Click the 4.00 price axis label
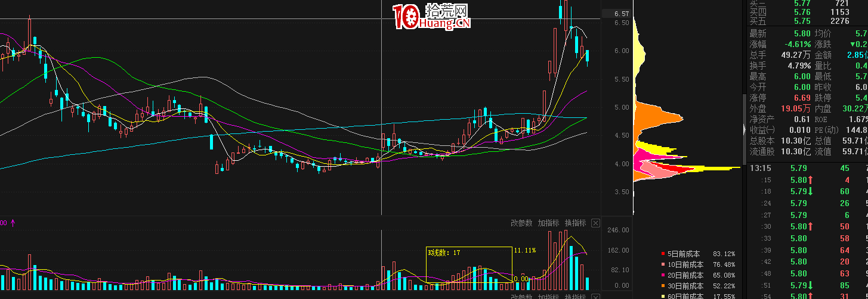 coord(621,164)
